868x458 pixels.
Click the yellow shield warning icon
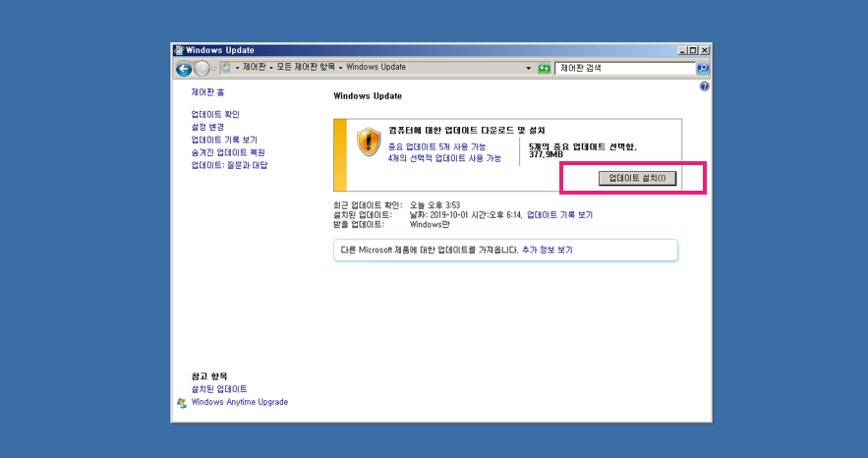pyautogui.click(x=369, y=143)
